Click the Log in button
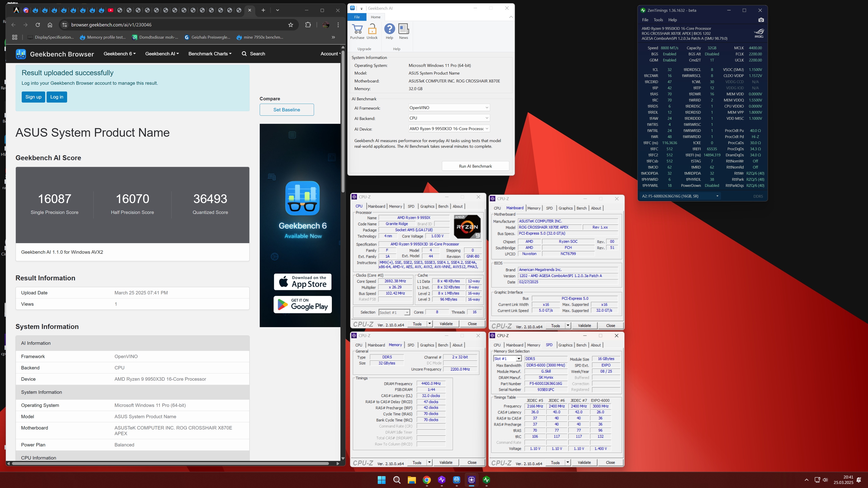 [57, 97]
